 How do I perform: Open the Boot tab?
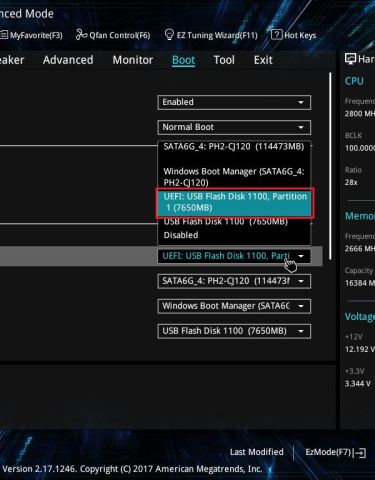183,60
